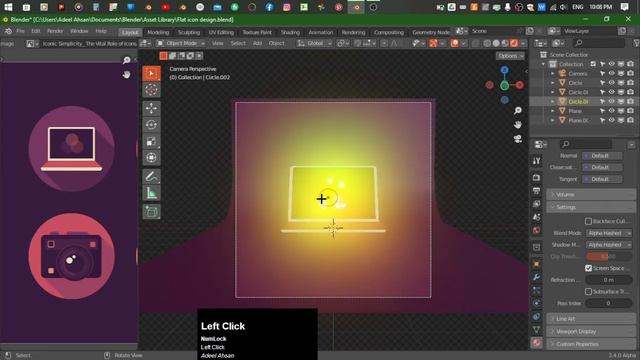Open the Object Mode dropdown

[181, 43]
